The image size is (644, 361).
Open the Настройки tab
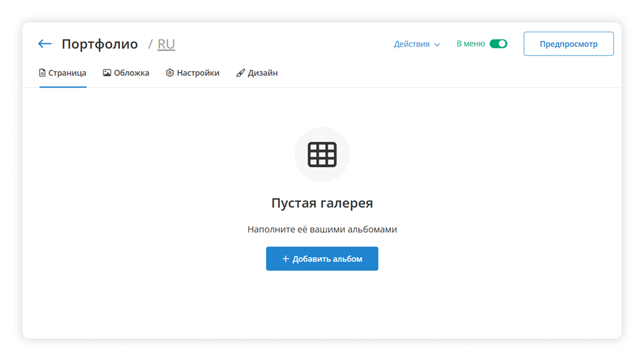pos(193,73)
